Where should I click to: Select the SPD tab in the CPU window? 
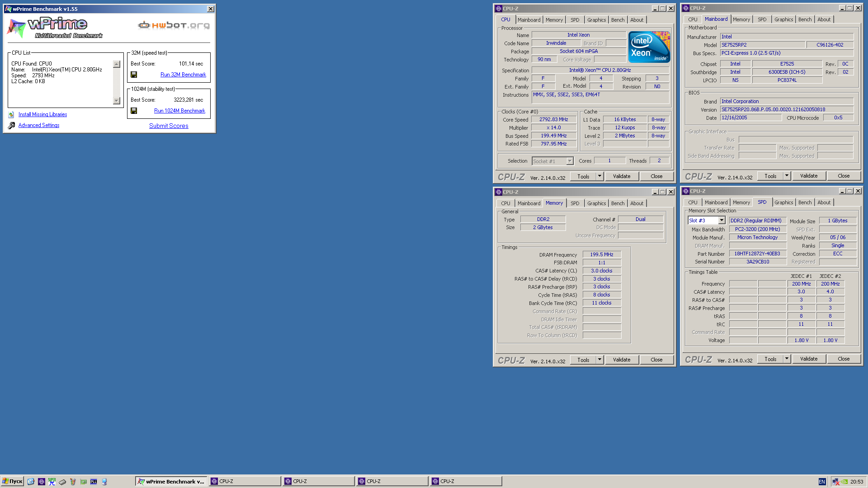coord(575,20)
